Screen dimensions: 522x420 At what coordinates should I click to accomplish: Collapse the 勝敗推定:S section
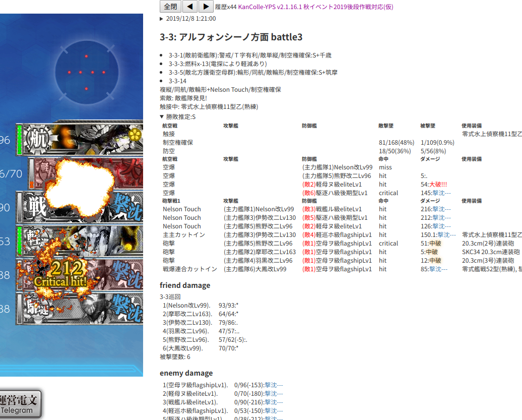178,117
